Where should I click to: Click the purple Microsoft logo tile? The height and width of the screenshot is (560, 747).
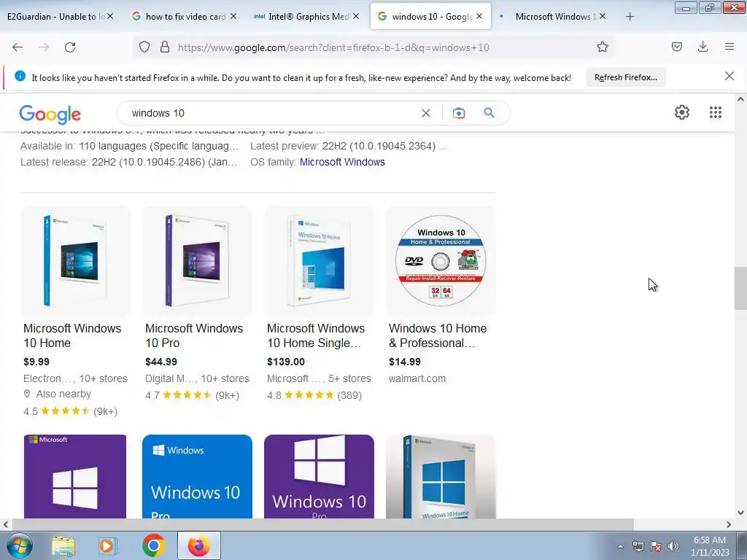75,476
